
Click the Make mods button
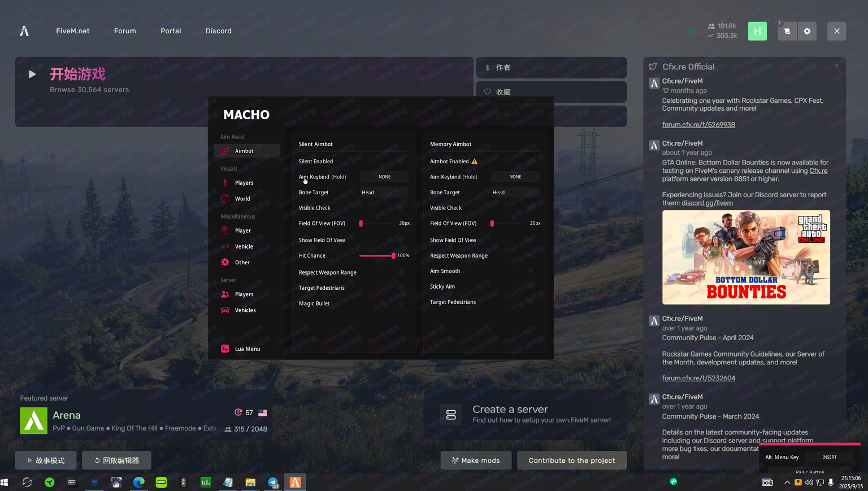pyautogui.click(x=476, y=460)
